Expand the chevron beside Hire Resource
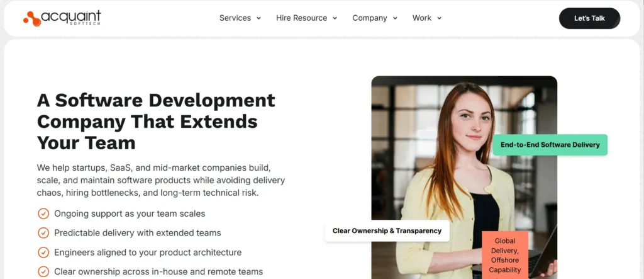The height and width of the screenshot is (279, 644). tap(335, 18)
